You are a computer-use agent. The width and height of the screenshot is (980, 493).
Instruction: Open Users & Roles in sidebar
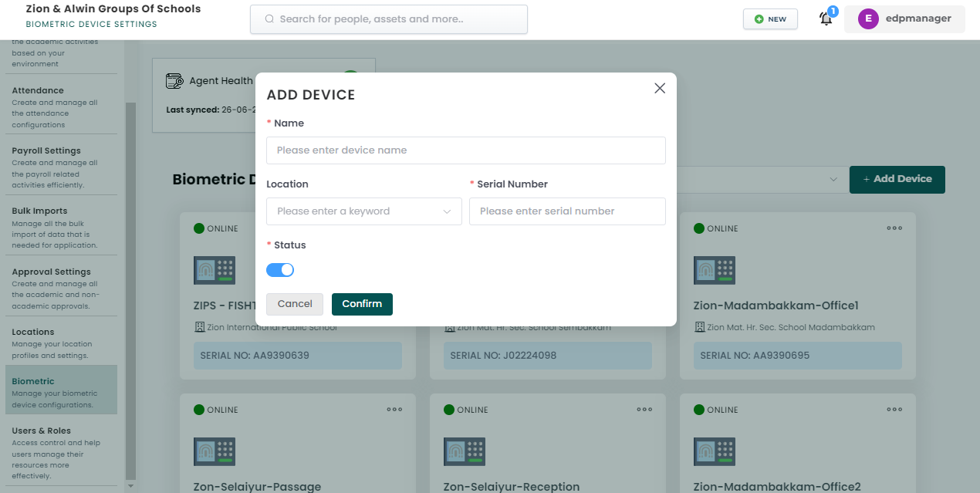pyautogui.click(x=61, y=453)
